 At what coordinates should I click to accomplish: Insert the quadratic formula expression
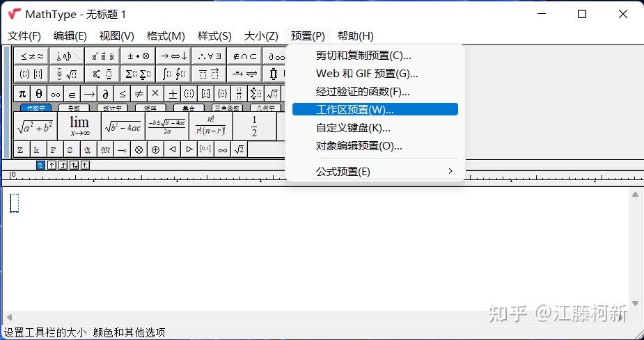167,127
